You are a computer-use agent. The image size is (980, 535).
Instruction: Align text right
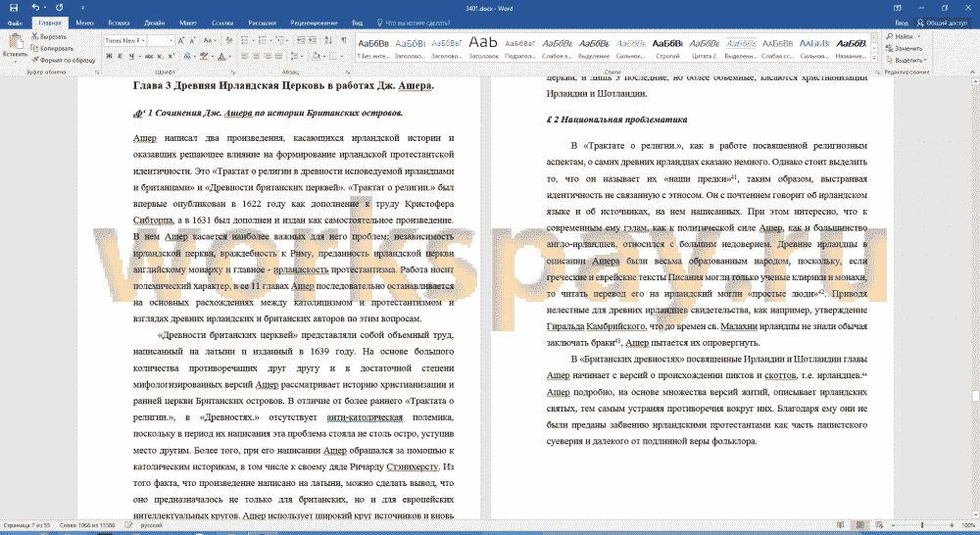point(268,56)
